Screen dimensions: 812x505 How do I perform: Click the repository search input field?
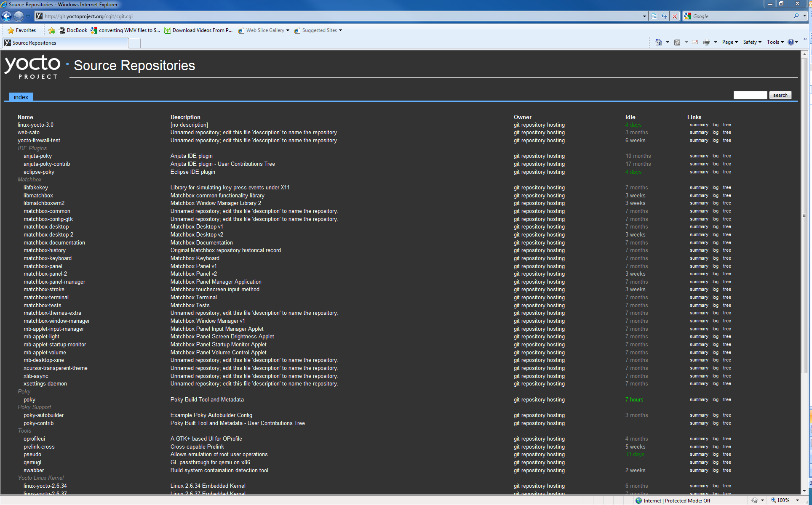pos(750,96)
